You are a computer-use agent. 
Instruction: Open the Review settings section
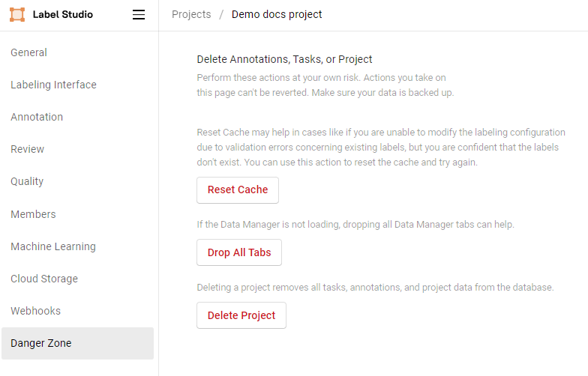pos(28,149)
